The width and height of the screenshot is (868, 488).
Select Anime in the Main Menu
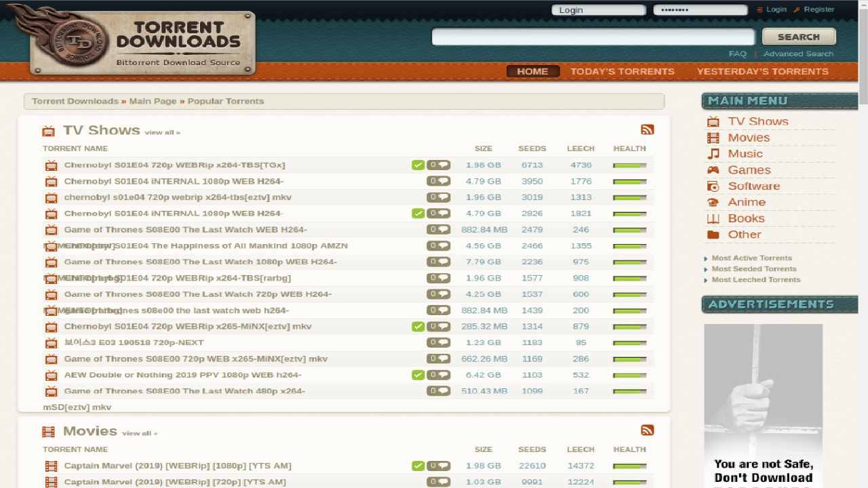(x=747, y=202)
